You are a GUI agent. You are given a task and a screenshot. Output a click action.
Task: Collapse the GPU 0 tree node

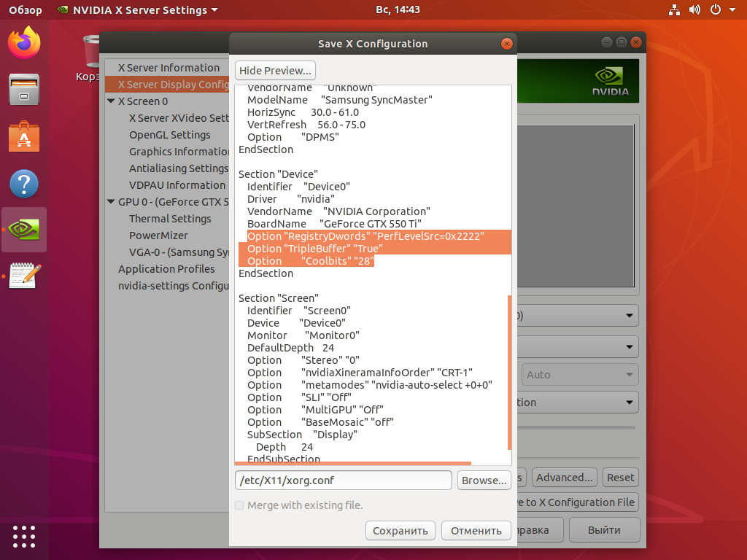[111, 201]
